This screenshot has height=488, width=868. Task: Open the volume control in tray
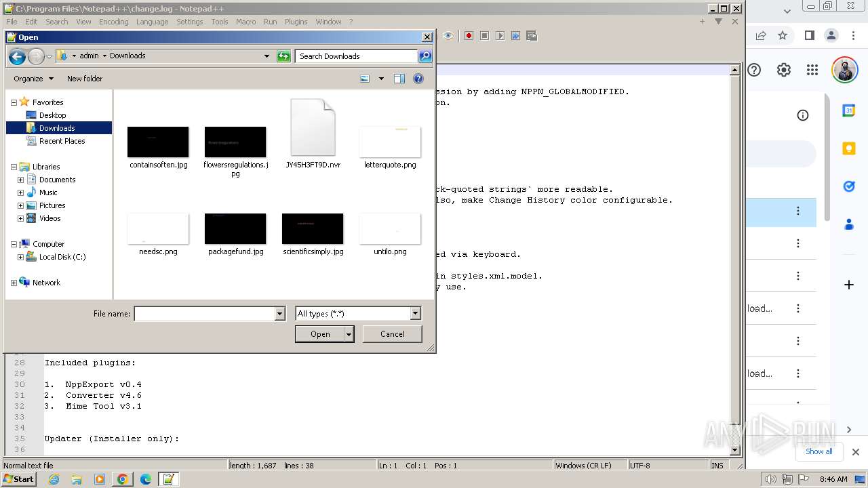click(771, 479)
